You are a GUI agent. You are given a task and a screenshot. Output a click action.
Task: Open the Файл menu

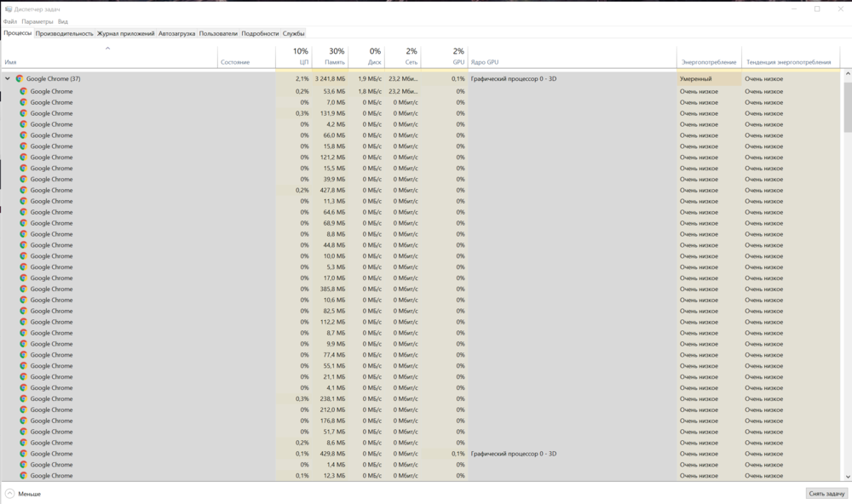point(10,21)
